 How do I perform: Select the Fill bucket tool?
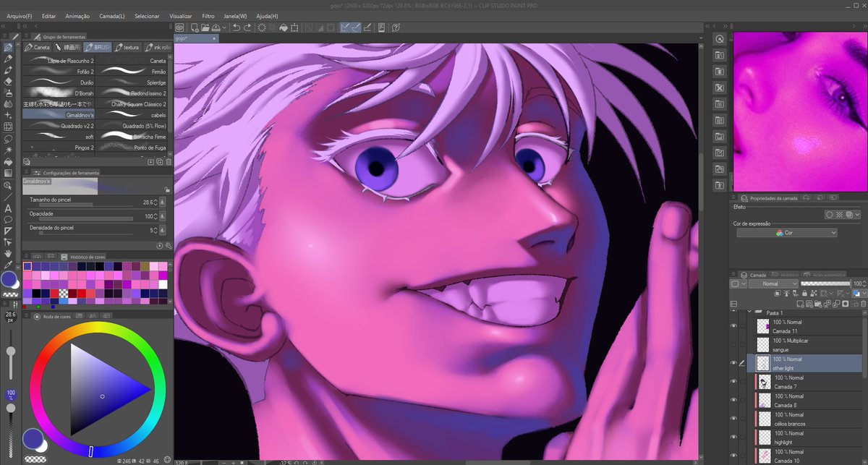9,161
